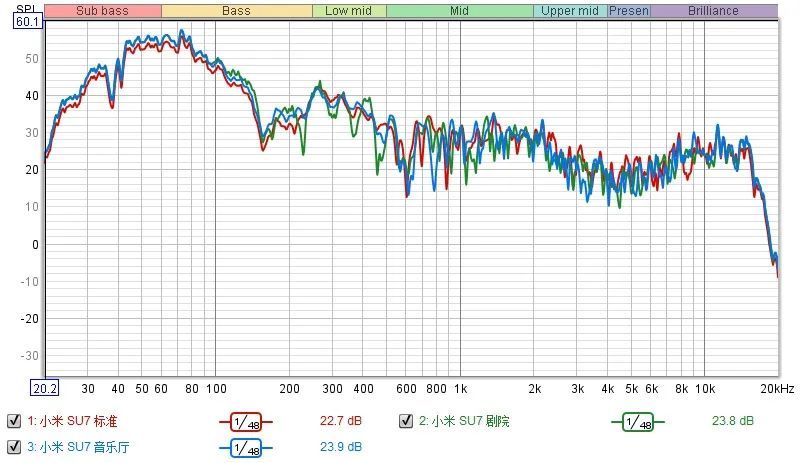The height and width of the screenshot is (463, 800).
Task: Click the 200 Hz frequency axis label
Action: 289,389
